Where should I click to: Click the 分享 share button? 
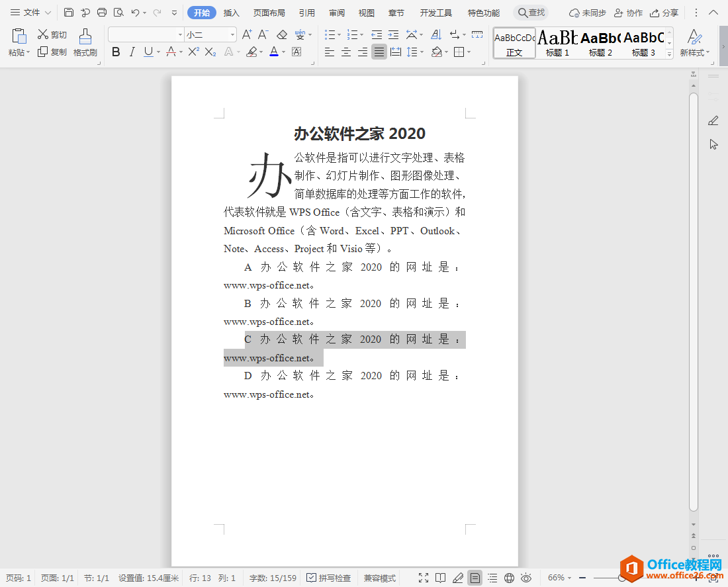coord(664,13)
